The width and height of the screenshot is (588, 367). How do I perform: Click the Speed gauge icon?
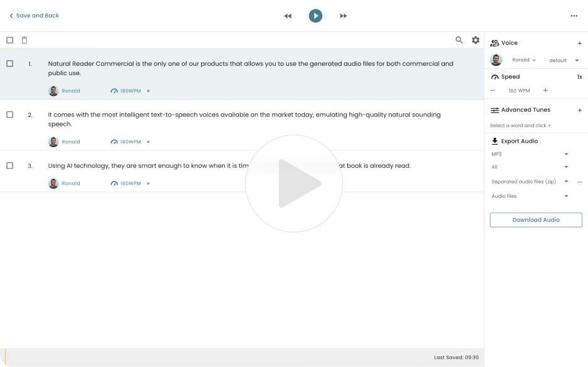(x=495, y=76)
